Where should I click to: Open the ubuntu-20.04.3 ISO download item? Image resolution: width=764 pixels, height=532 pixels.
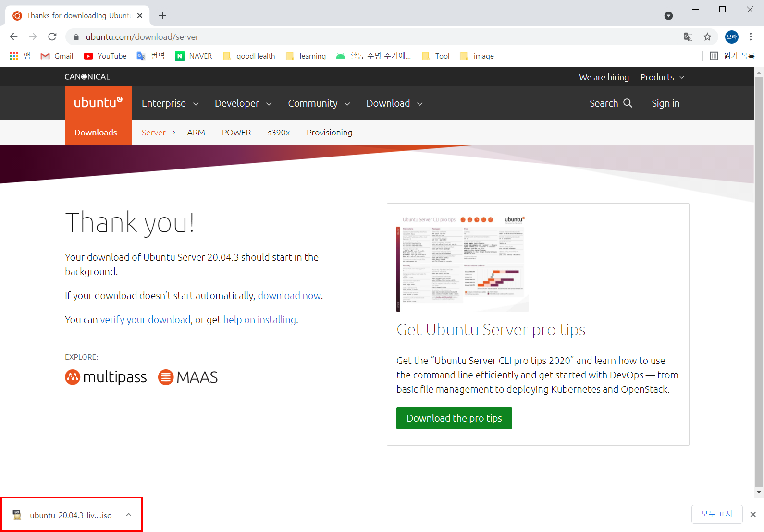tap(71, 515)
